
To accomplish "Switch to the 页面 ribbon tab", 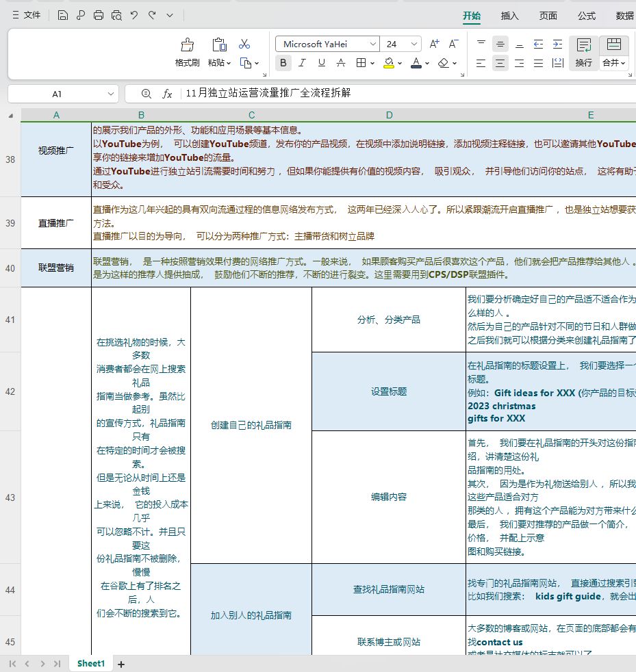I will point(548,16).
